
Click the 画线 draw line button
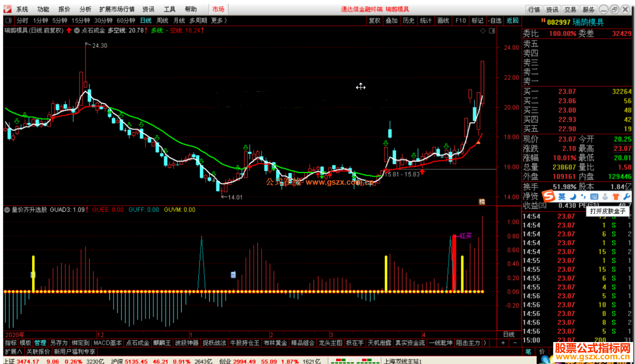point(443,21)
